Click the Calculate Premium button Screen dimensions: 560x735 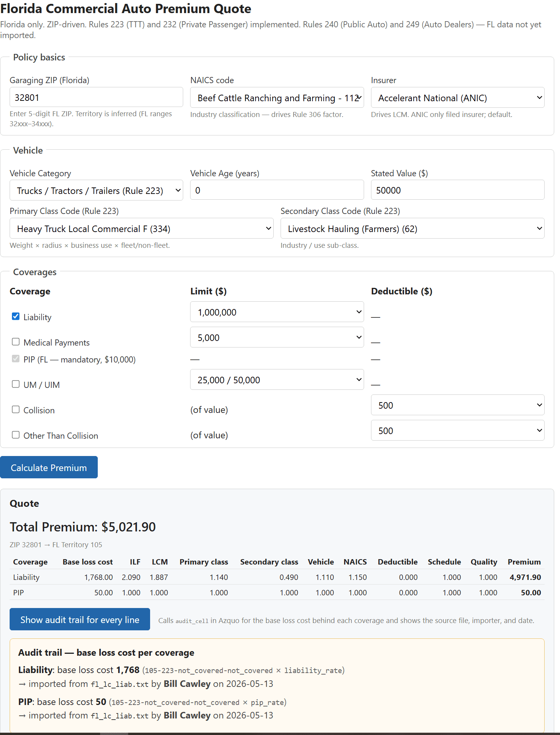(x=49, y=468)
